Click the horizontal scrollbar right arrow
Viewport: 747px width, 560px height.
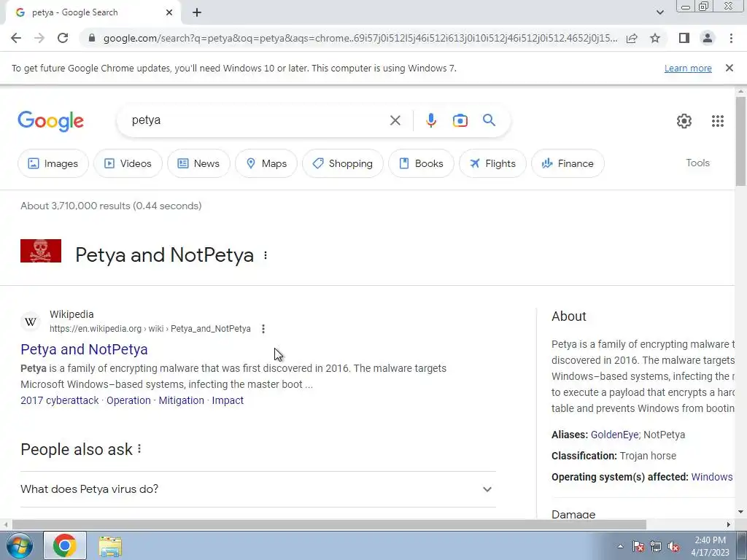(x=729, y=525)
